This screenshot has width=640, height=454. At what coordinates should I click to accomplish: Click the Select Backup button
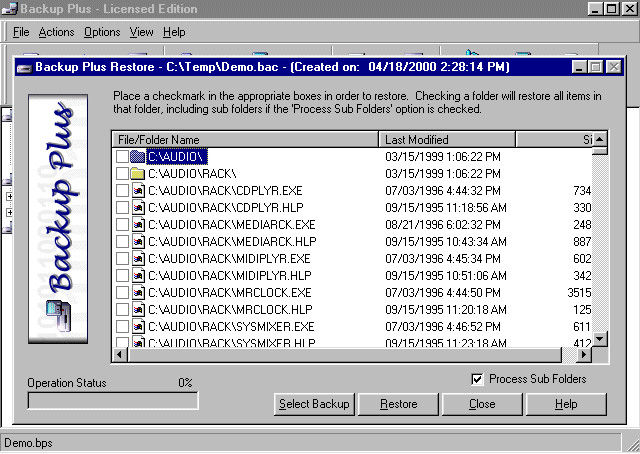point(314,404)
